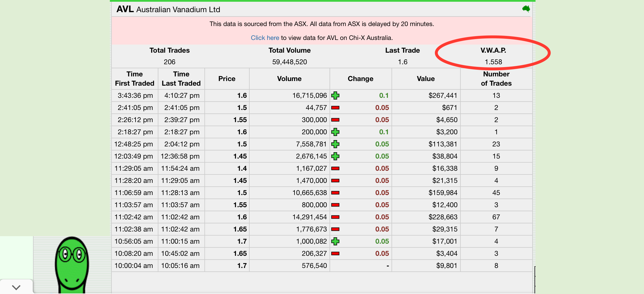Click the 'Change' column header
644x294 pixels.
361,79
